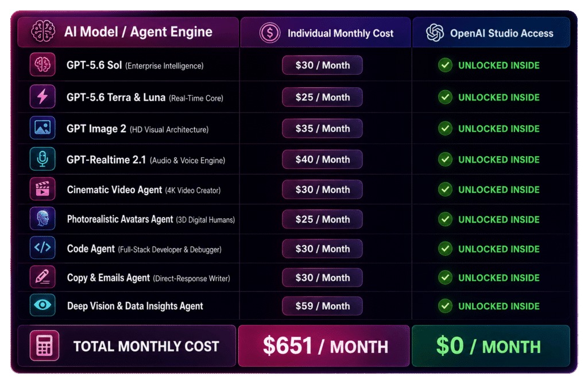This screenshot has height=392, width=588.
Task: Click the OpenAI logo beside Studio Access
Action: (x=435, y=33)
